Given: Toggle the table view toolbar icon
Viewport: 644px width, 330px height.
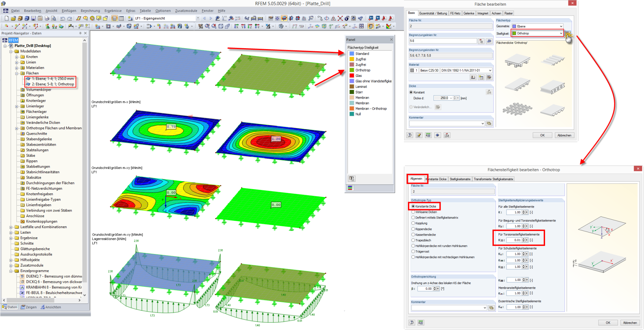Looking at the screenshot, I should tap(121, 18).
